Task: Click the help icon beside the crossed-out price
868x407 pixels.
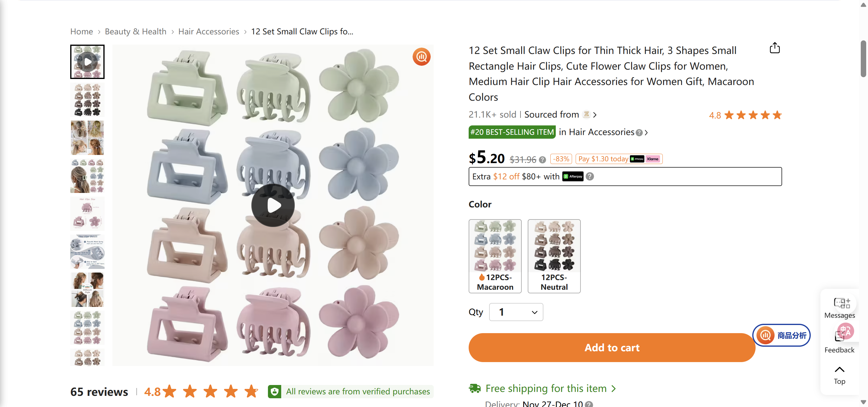Action: pos(542,160)
